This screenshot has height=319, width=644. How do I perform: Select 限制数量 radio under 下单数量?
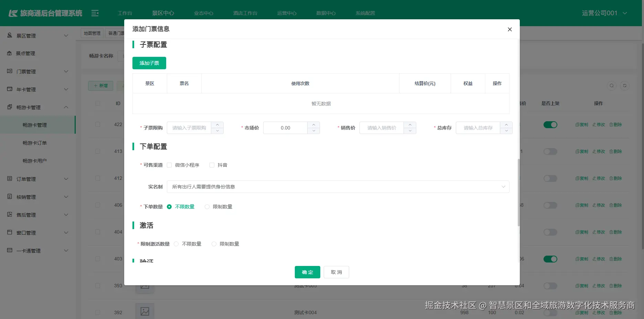[207, 207]
